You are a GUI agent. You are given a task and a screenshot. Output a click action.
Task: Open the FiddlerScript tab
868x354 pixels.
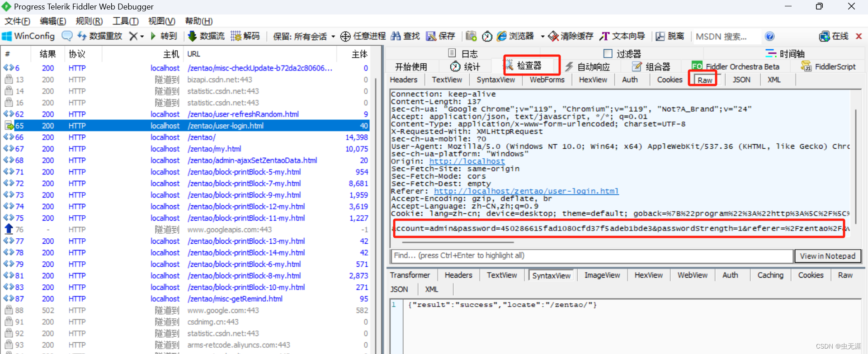tap(828, 66)
